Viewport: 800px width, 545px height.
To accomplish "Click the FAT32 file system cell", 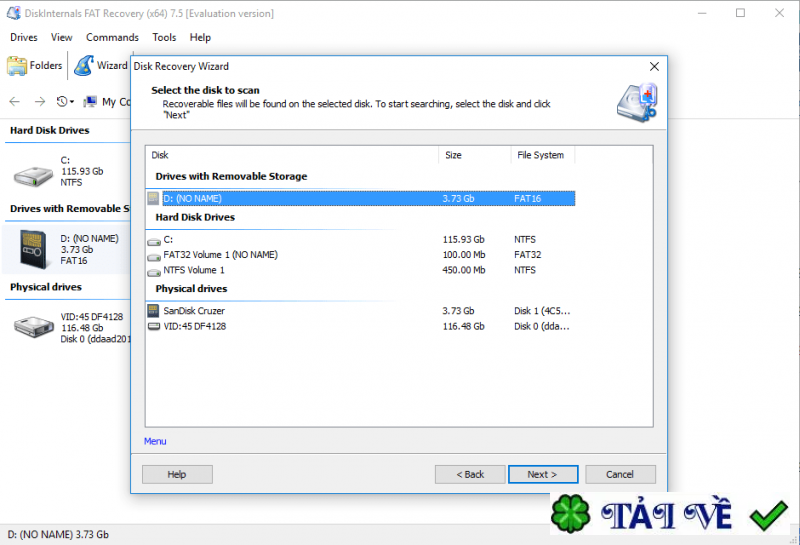I will [528, 255].
